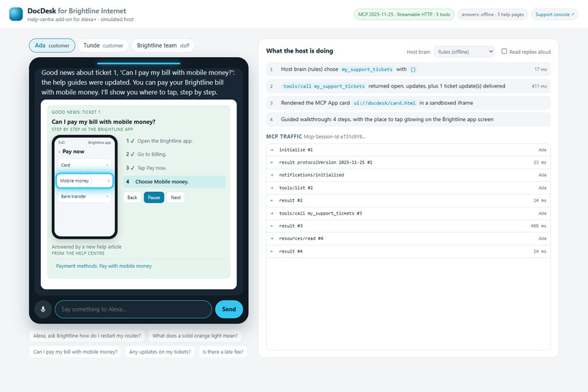Click the What the host is doing heading
588x392 pixels.
click(300, 51)
